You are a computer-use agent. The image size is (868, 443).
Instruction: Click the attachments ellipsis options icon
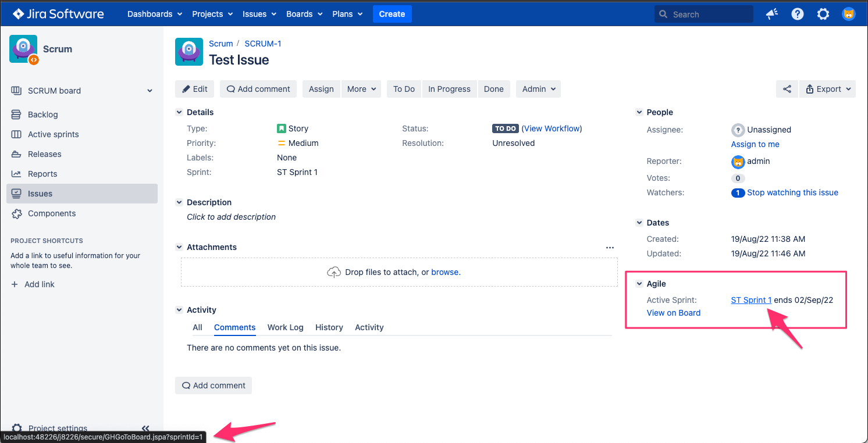[x=610, y=248]
